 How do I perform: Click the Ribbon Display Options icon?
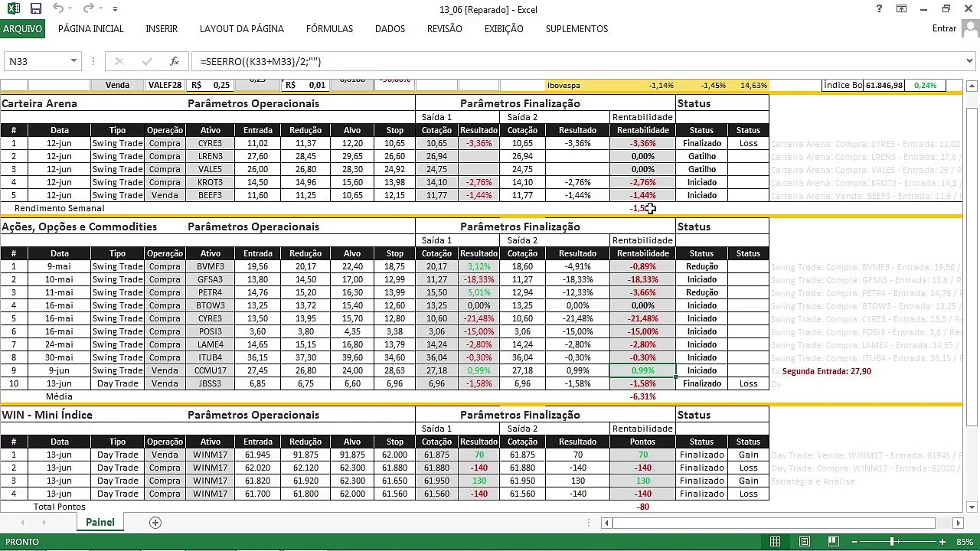(x=902, y=9)
